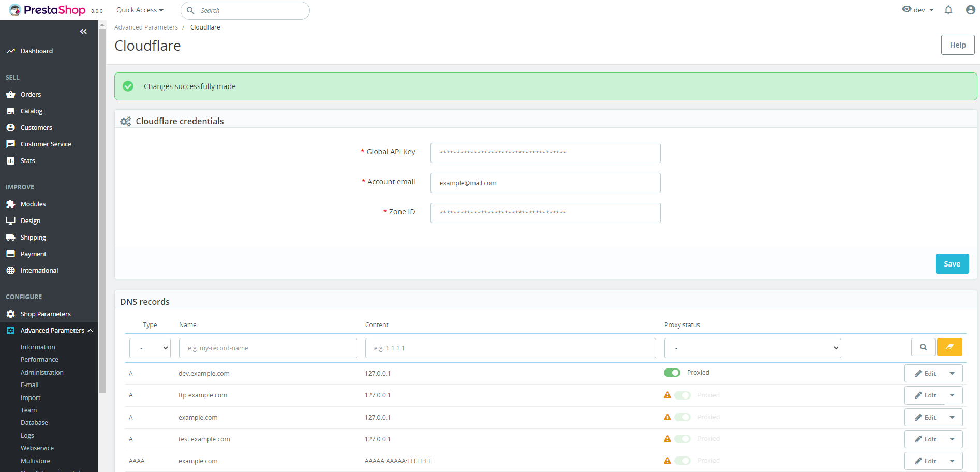The image size is (980, 472).
Task: Click the Advanced Parameters gear icon
Action: click(10, 331)
